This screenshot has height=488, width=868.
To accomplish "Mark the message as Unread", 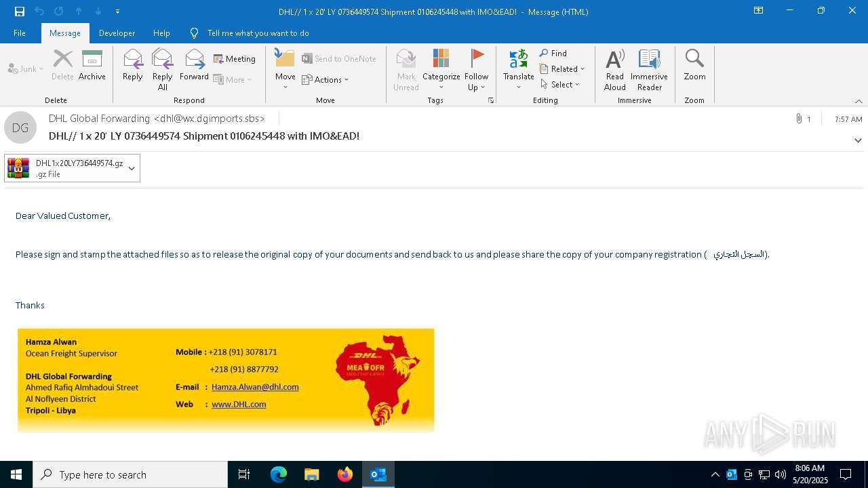I will pos(406,69).
